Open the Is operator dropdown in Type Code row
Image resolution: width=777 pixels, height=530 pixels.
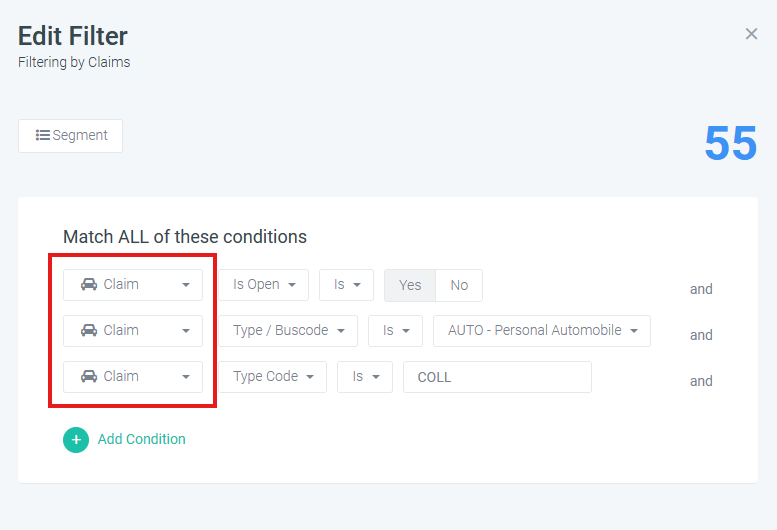click(x=365, y=377)
